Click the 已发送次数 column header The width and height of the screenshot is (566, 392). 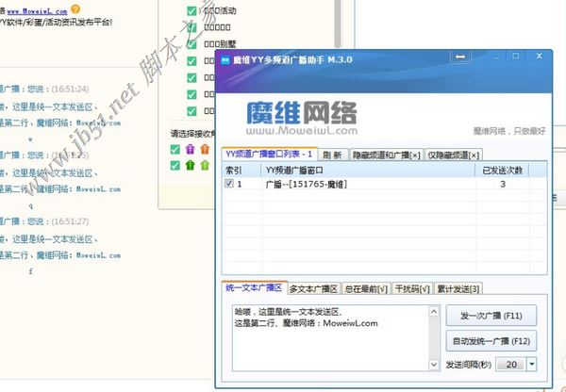503,171
